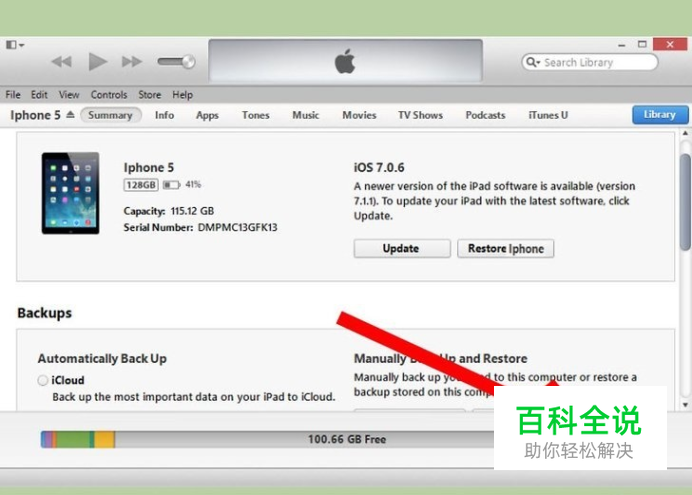Switch to the Movies tab
The height and width of the screenshot is (495, 692).
(x=359, y=115)
